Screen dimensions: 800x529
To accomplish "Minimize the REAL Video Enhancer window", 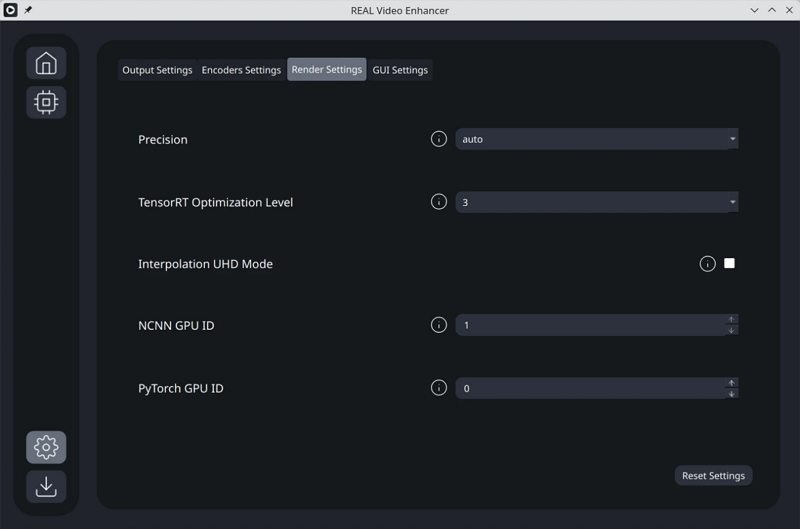I will coord(754,10).
